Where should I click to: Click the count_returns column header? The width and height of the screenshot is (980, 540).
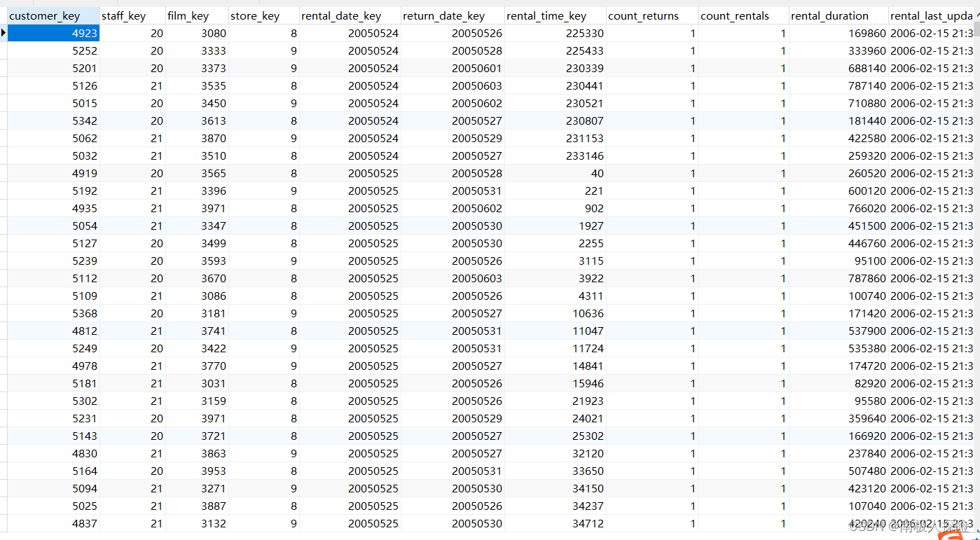tap(653, 15)
